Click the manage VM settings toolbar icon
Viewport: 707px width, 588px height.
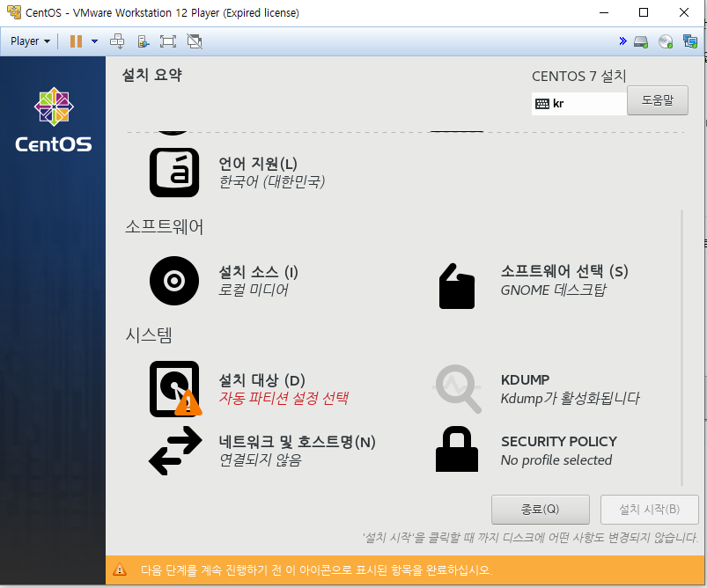click(143, 41)
